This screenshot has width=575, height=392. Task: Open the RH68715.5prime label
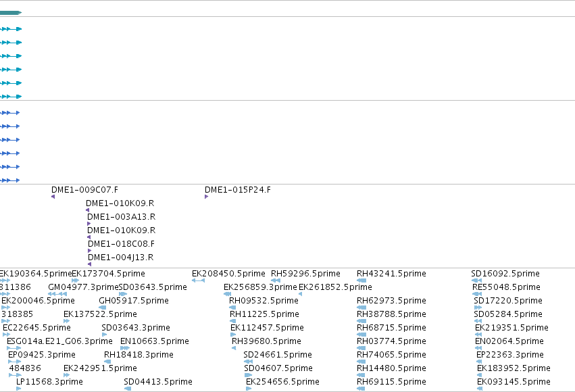[x=391, y=328]
